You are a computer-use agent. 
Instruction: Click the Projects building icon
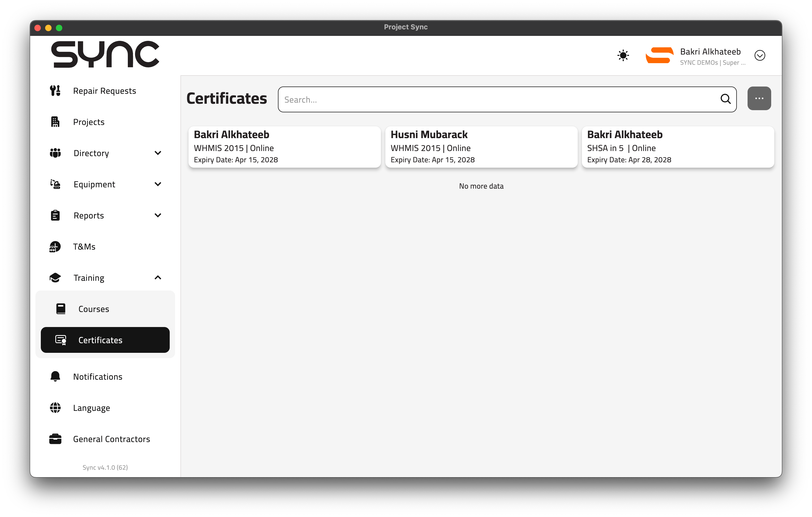click(x=55, y=122)
